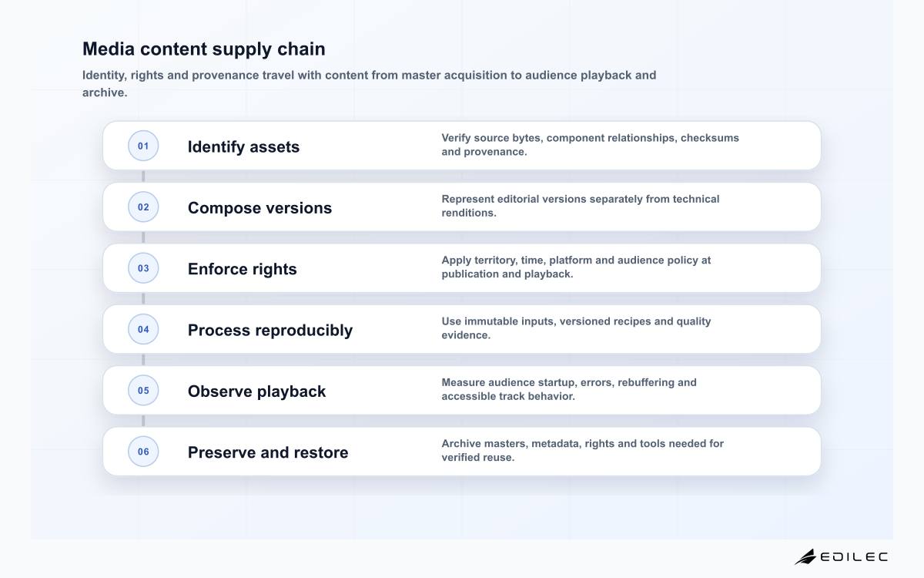Screen dimensions: 924x578
Task: Click the 06 step number badge
Action: [x=143, y=452]
